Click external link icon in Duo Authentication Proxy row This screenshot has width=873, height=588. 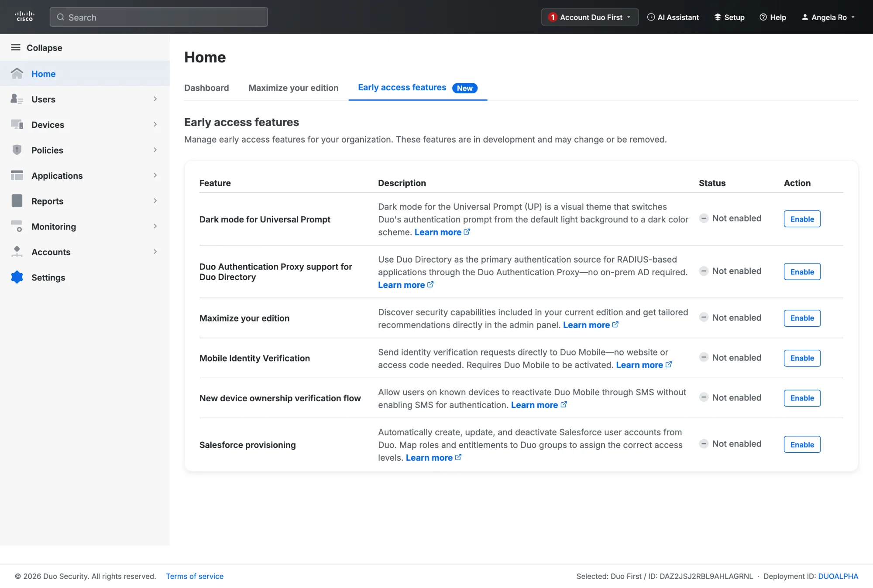430,284
